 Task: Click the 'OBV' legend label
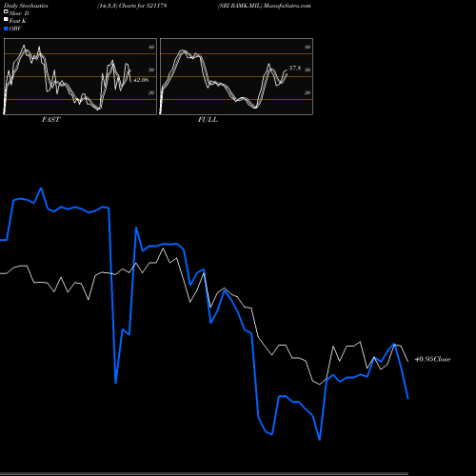tap(15, 29)
